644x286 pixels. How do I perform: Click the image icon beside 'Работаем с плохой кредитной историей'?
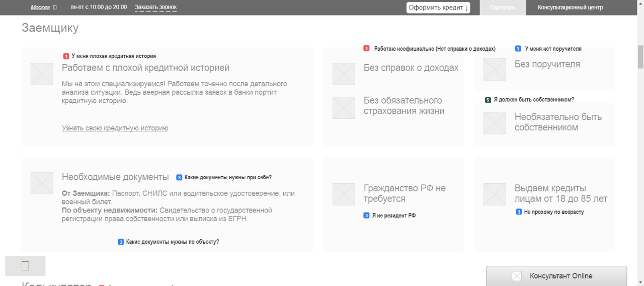click(x=42, y=74)
